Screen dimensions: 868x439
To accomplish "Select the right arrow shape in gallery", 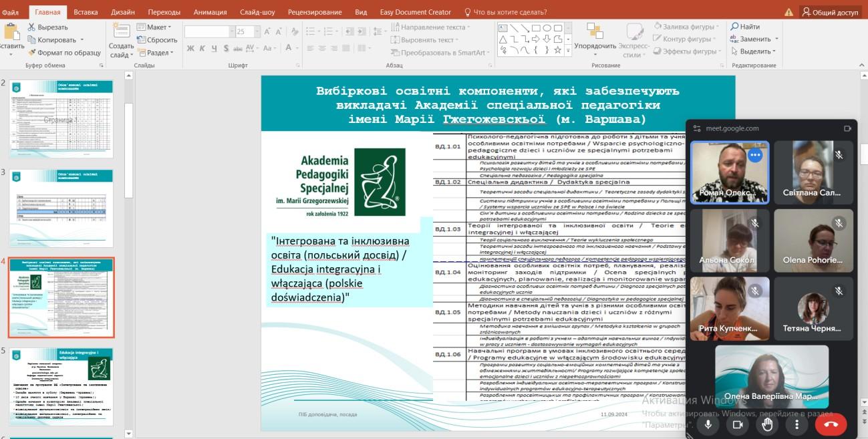I will coord(536,39).
